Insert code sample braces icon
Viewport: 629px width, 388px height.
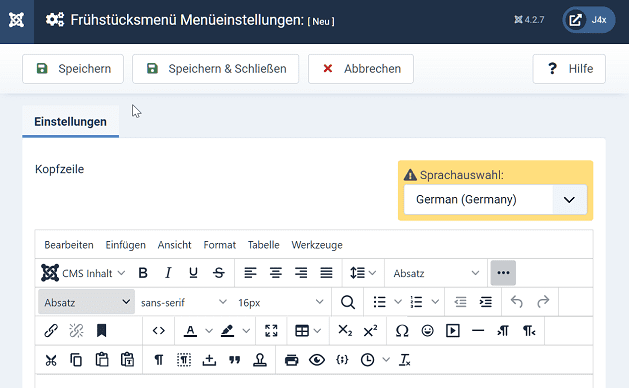tap(342, 360)
